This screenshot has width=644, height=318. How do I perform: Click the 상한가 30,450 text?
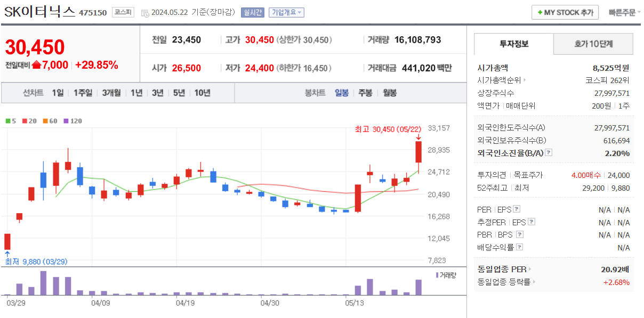pyautogui.click(x=304, y=40)
